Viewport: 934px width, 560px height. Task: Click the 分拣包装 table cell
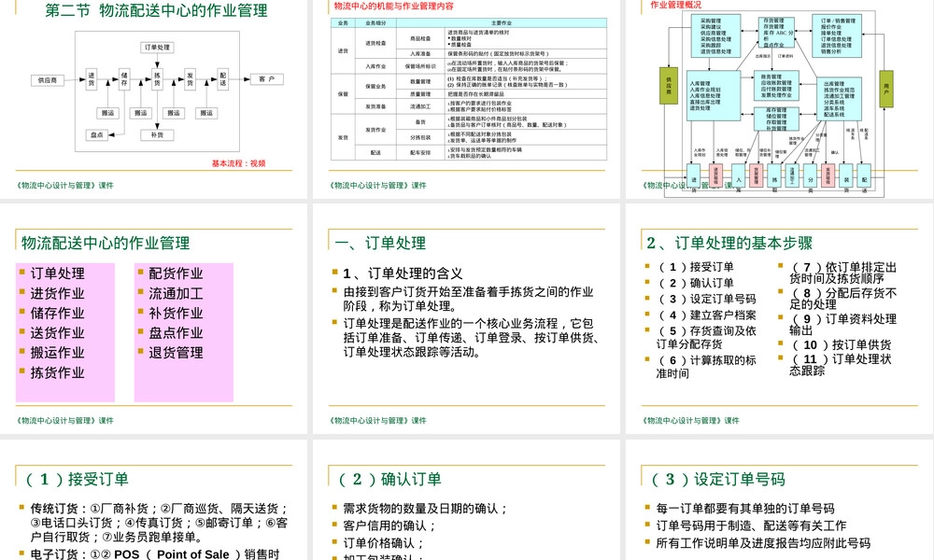coord(420,137)
